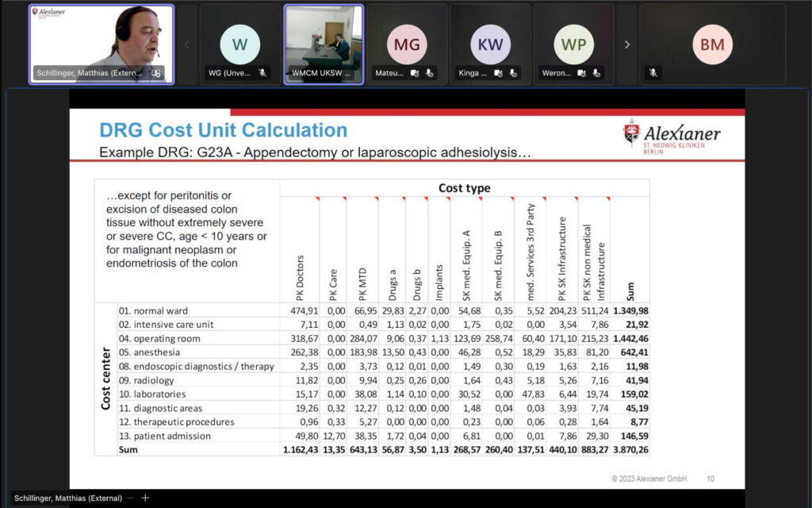
Task: Click the MG avatar circle
Action: pos(407,44)
